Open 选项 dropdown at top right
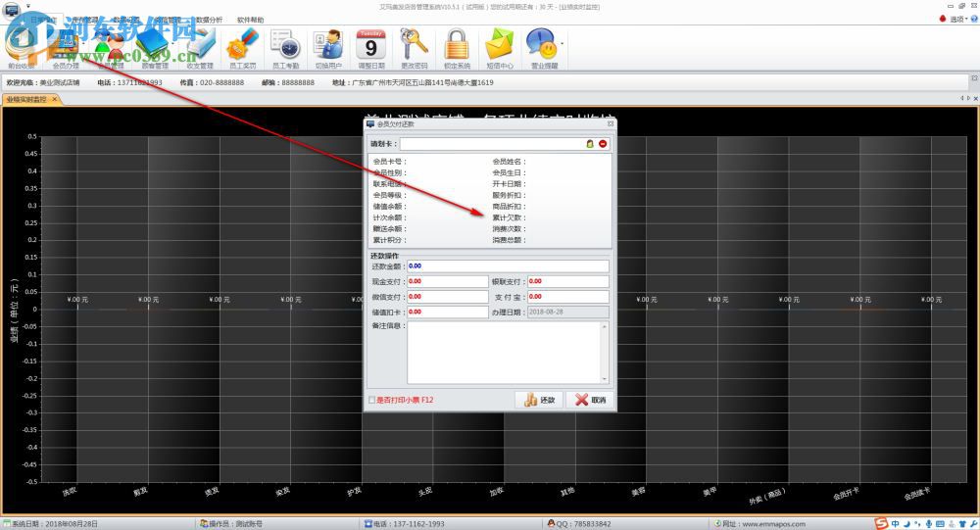The width and height of the screenshot is (980, 530). pos(958,20)
